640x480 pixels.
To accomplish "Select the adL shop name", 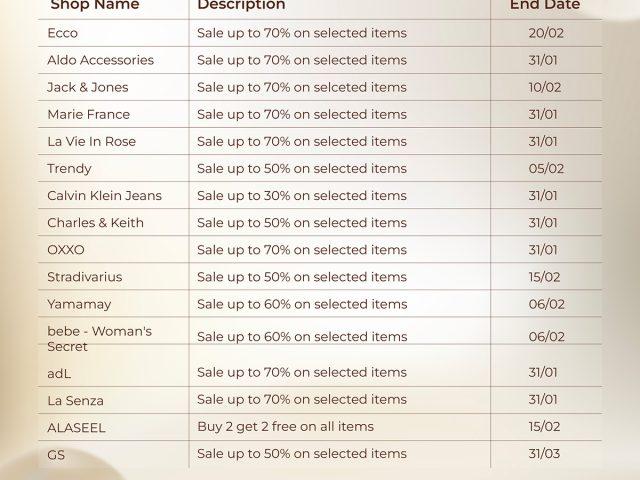I will [x=59, y=372].
